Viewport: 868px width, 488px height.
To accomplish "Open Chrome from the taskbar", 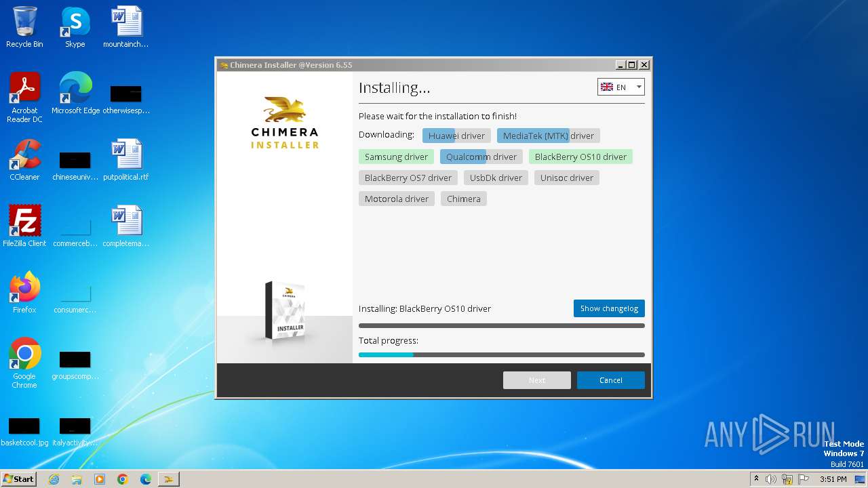I will pyautogui.click(x=123, y=479).
